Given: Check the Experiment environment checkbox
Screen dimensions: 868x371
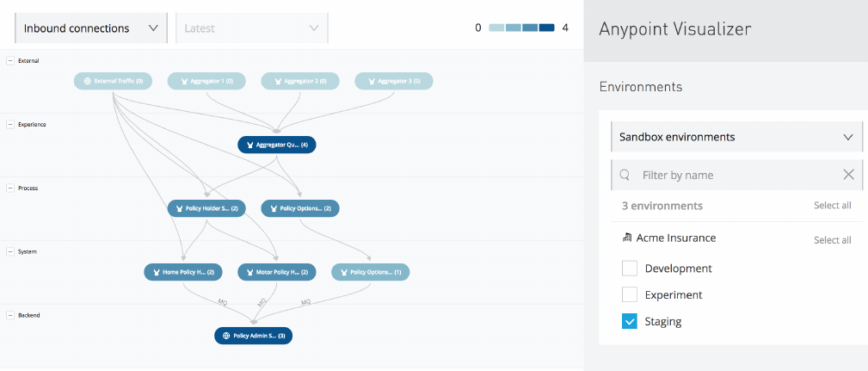Looking at the screenshot, I should pos(630,294).
